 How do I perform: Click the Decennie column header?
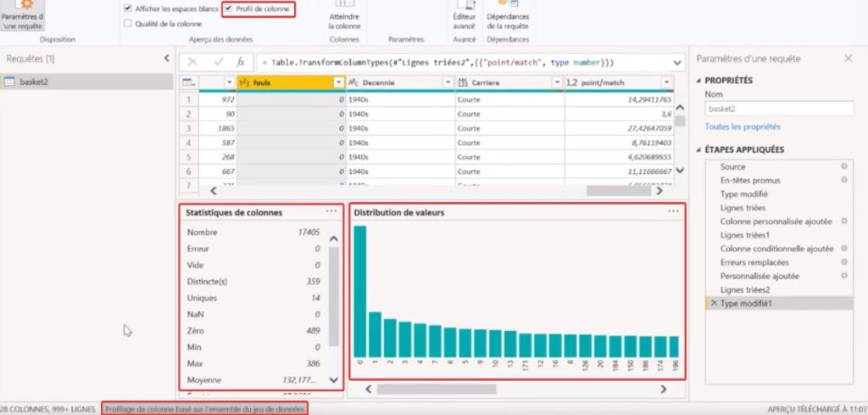400,82
